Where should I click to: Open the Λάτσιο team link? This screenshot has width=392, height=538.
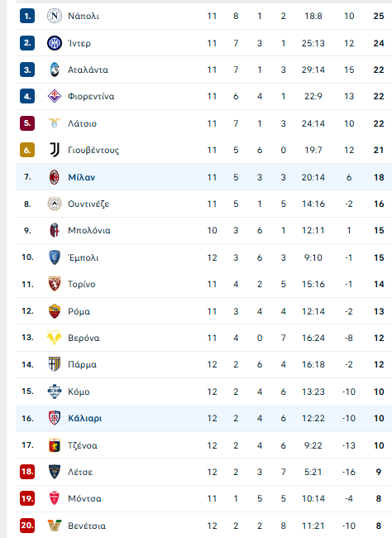[82, 123]
